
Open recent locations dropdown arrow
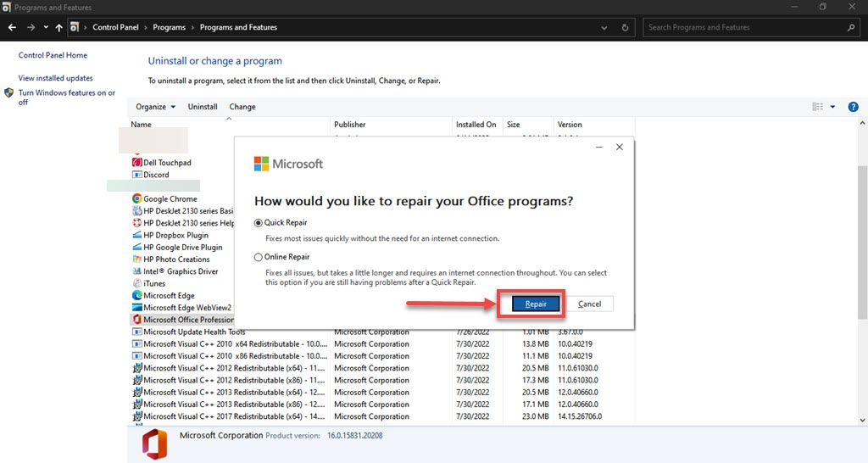pyautogui.click(x=46, y=27)
